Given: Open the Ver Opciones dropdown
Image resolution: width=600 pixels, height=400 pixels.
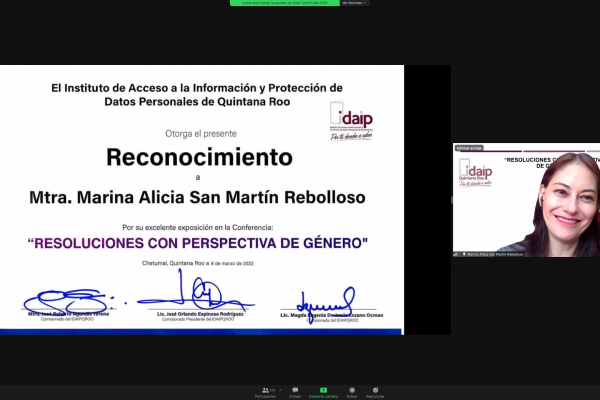Looking at the screenshot, I should tap(354, 3).
